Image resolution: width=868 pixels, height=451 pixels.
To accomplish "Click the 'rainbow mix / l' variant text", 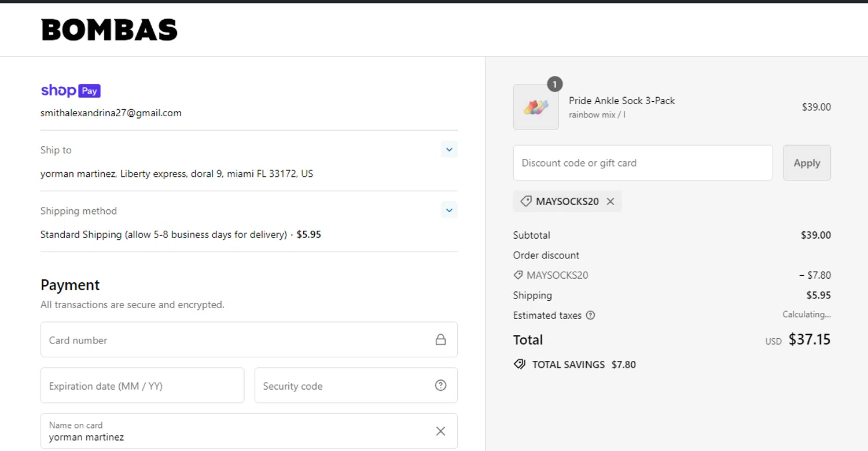I will [x=597, y=114].
